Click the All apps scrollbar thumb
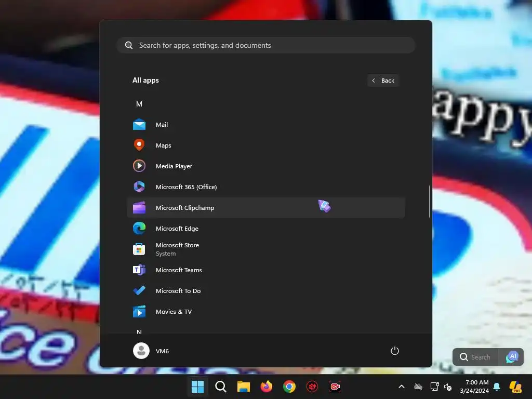The image size is (532, 399). tap(430, 201)
